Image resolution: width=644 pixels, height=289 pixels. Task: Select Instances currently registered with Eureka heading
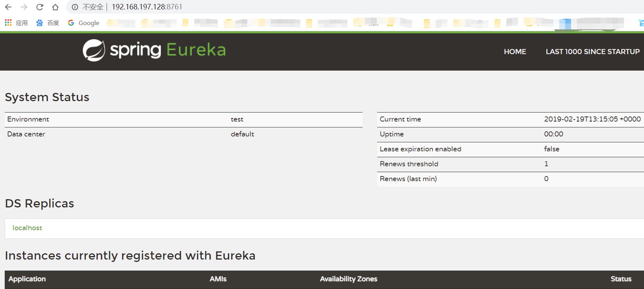tap(130, 256)
